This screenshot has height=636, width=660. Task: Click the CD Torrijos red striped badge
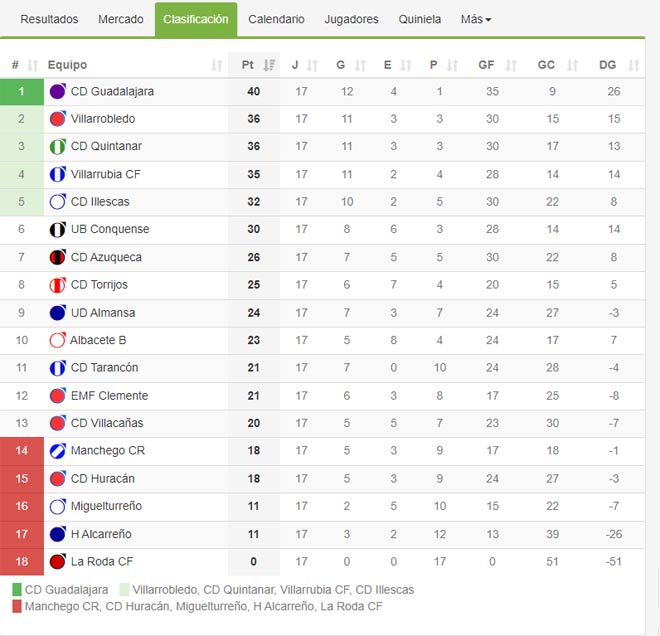pyautogui.click(x=57, y=285)
